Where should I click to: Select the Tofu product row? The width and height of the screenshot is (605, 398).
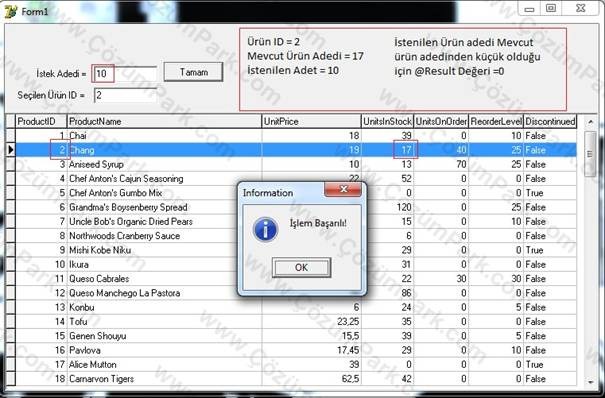tap(296, 322)
